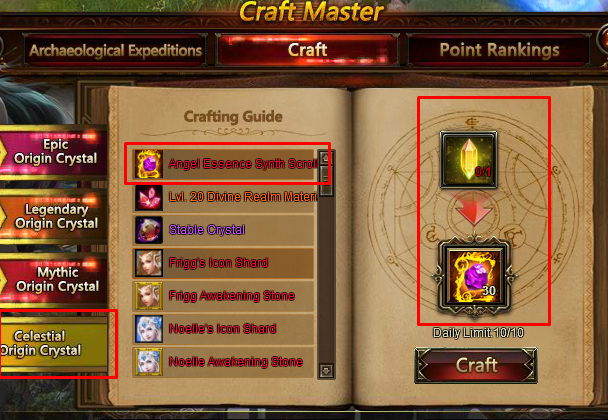608x420 pixels.
Task: Click the Frigg Awakening Stone portrait icon
Action: [149, 296]
